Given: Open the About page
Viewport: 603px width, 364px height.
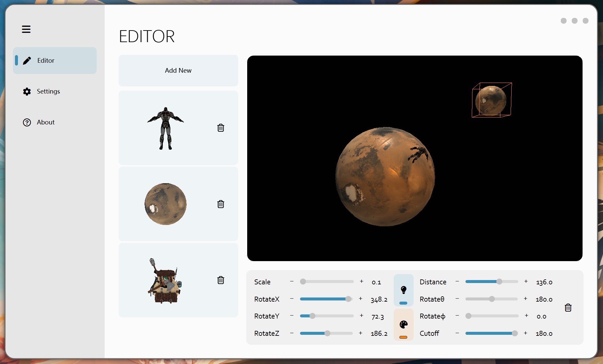Looking at the screenshot, I should (46, 122).
